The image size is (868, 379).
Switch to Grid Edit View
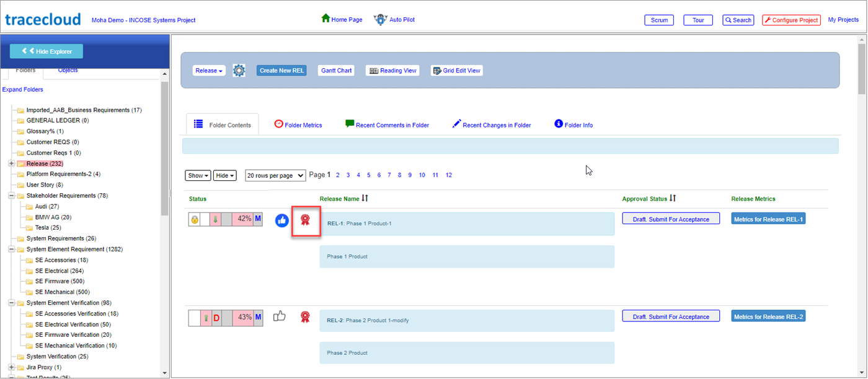coord(456,71)
